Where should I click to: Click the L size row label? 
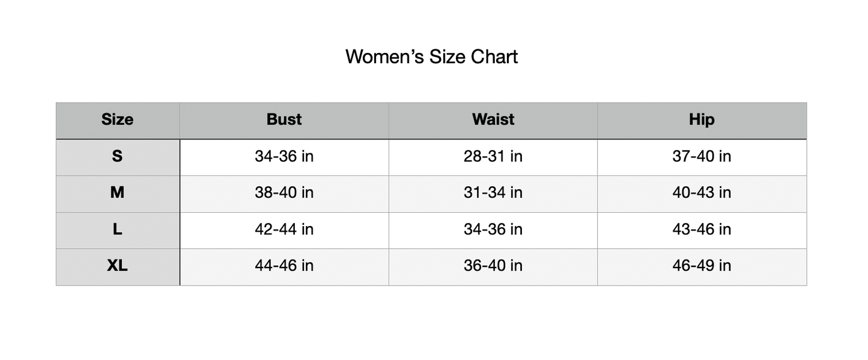point(117,230)
